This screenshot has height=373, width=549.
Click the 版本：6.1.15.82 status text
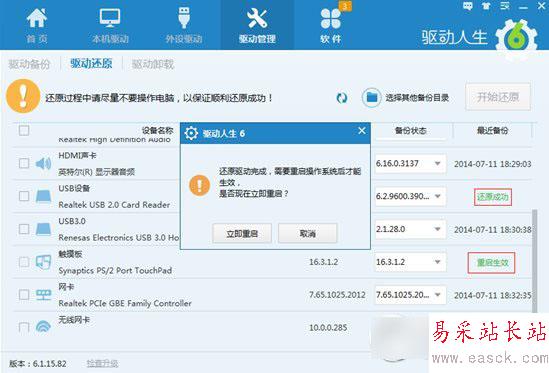38,364
